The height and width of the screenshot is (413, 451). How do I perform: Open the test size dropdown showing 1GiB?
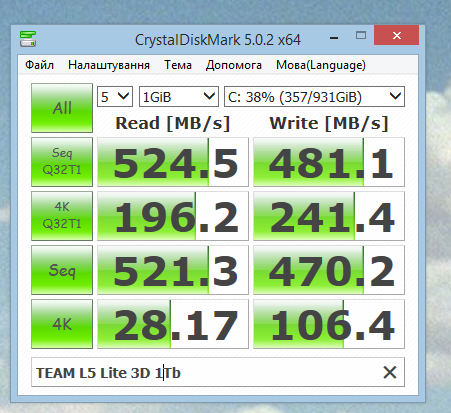click(179, 97)
